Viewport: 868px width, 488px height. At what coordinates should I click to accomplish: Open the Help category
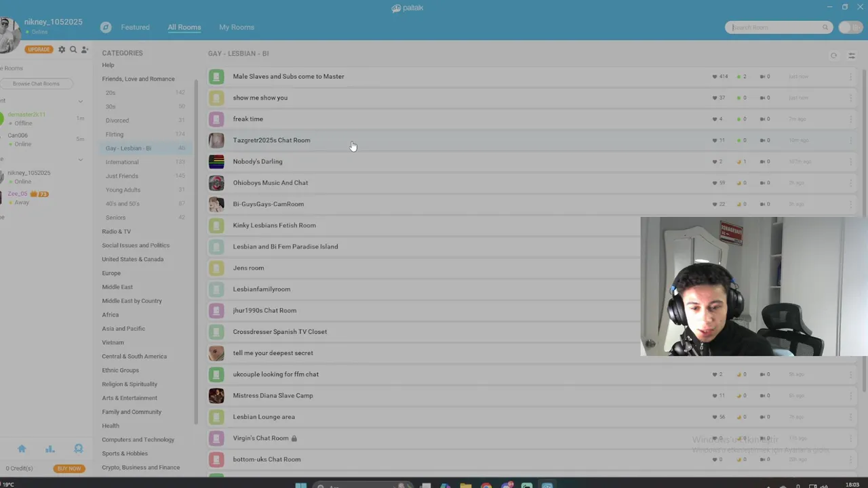point(108,65)
